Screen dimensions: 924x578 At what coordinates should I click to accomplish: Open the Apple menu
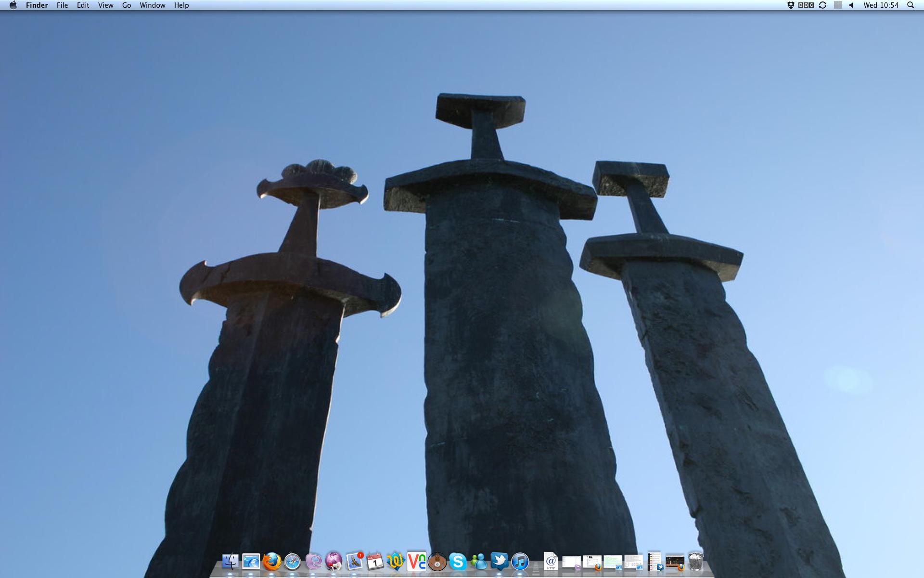13,5
